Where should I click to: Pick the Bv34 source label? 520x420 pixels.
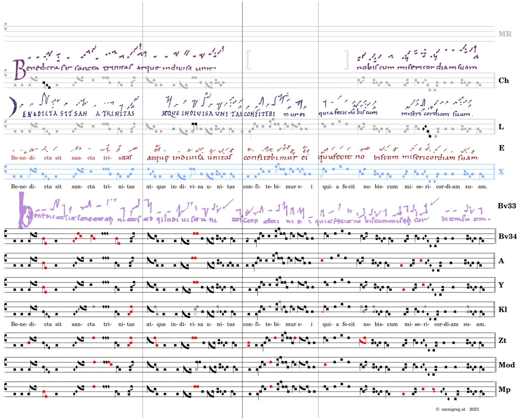click(x=507, y=236)
